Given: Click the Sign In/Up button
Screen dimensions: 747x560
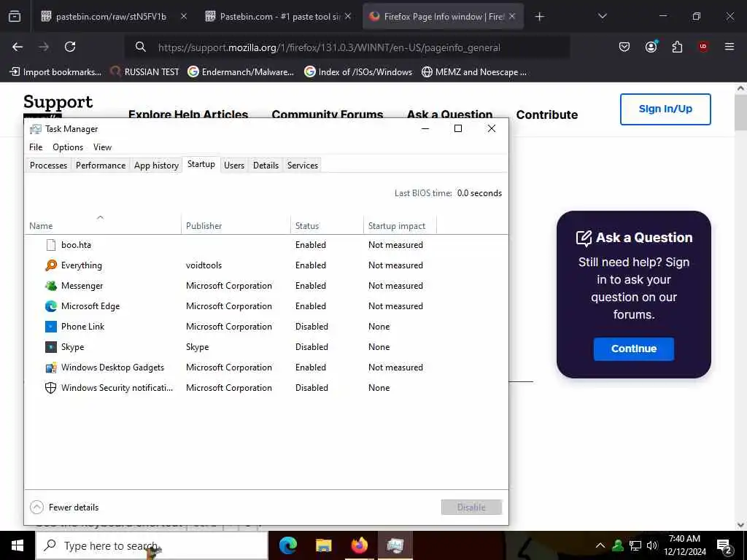Looking at the screenshot, I should (665, 109).
